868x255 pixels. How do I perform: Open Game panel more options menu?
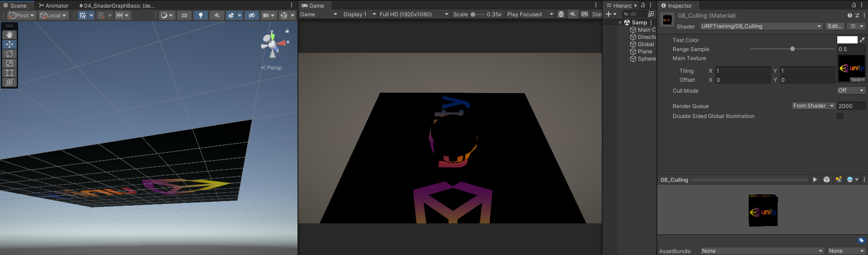pos(596,5)
